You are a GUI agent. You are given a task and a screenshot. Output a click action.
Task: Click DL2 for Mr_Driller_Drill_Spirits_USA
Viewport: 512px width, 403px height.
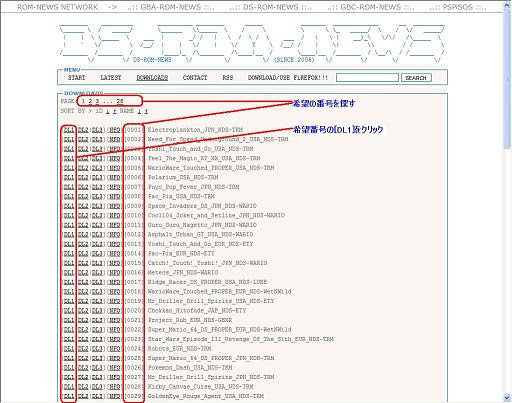click(x=83, y=301)
